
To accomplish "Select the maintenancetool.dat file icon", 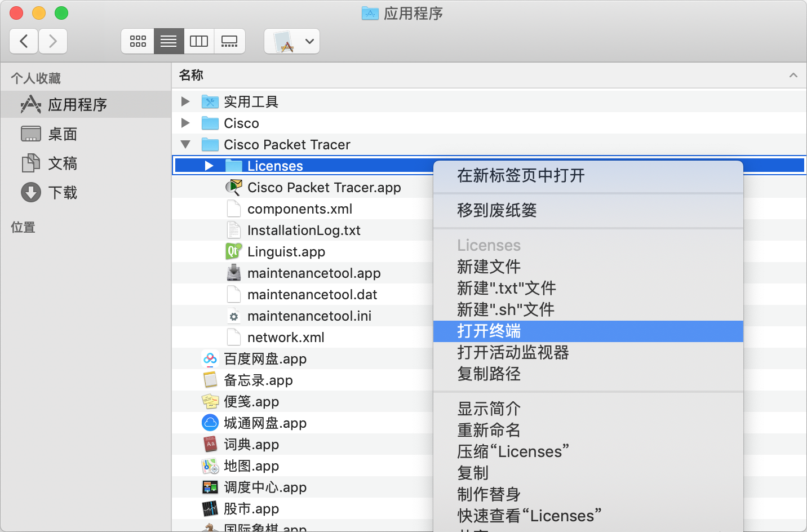I will click(x=234, y=294).
